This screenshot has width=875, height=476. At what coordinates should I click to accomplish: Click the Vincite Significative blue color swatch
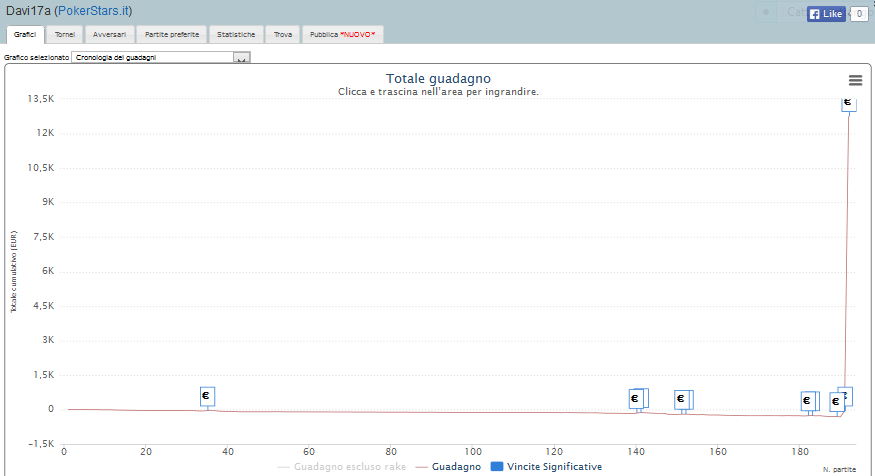pos(498,466)
